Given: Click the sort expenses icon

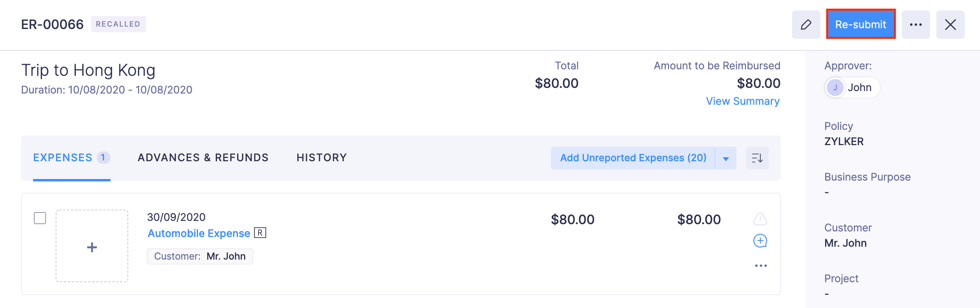Looking at the screenshot, I should (x=757, y=158).
